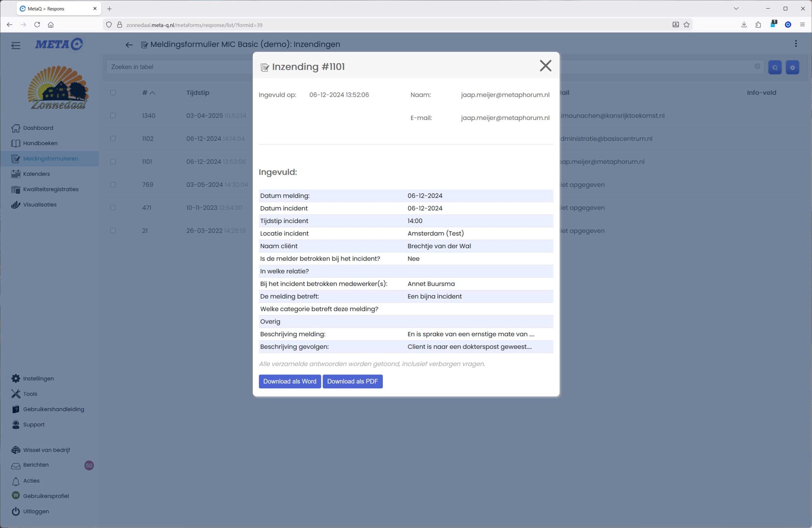The width and height of the screenshot is (812, 528).
Task: Click Download als PDF button
Action: [x=352, y=381]
